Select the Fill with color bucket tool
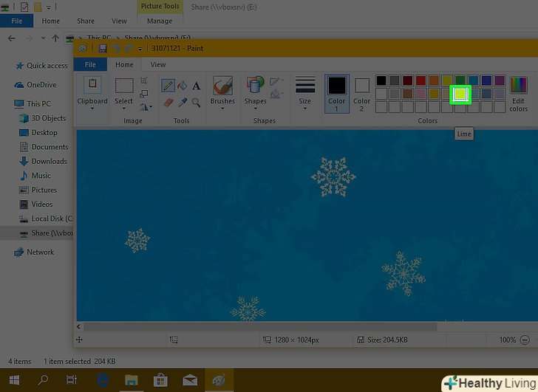The width and height of the screenshot is (538, 392). pos(183,86)
